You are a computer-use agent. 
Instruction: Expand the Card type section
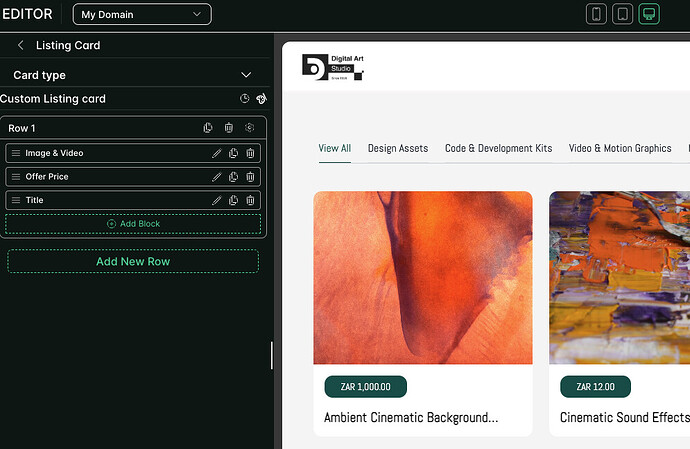click(x=246, y=75)
